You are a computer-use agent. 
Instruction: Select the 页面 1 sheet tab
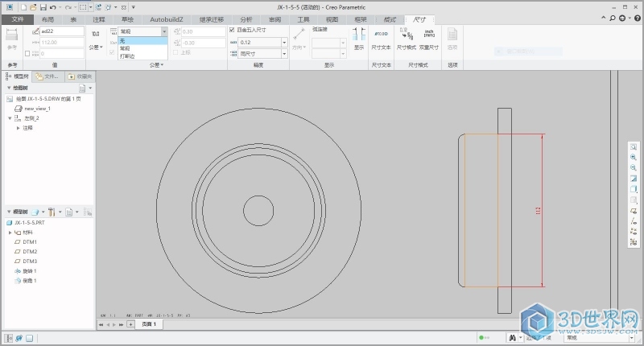coord(149,324)
